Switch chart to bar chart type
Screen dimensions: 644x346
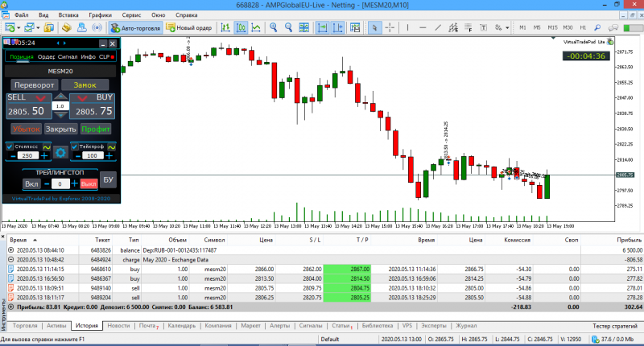[x=225, y=27]
